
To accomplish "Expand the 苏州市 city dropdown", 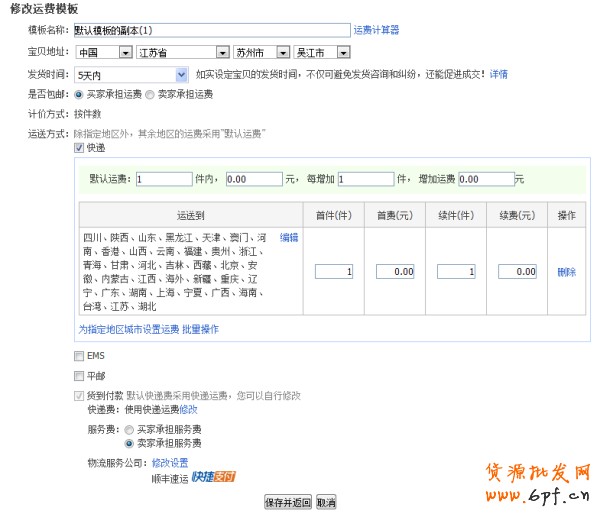I will (260, 52).
